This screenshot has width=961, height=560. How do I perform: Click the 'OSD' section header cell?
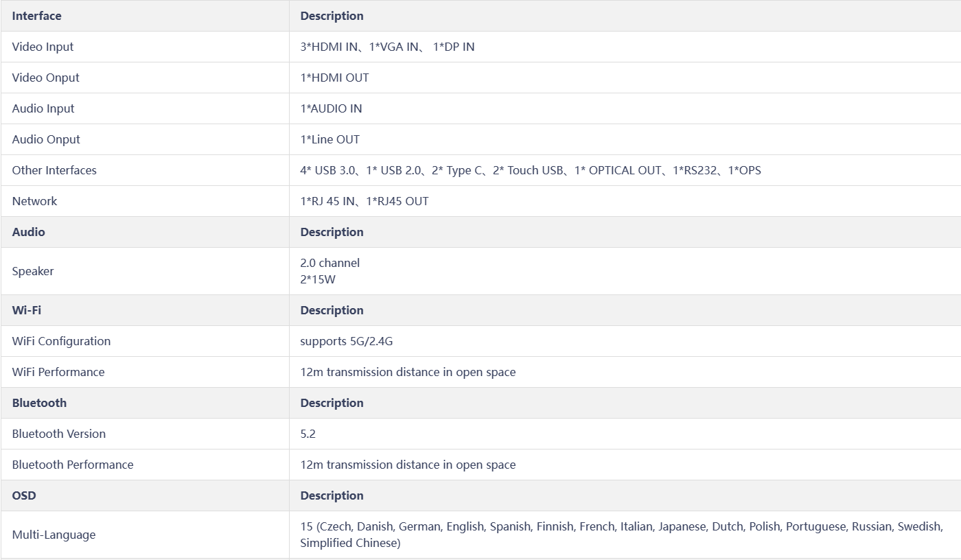click(x=145, y=495)
